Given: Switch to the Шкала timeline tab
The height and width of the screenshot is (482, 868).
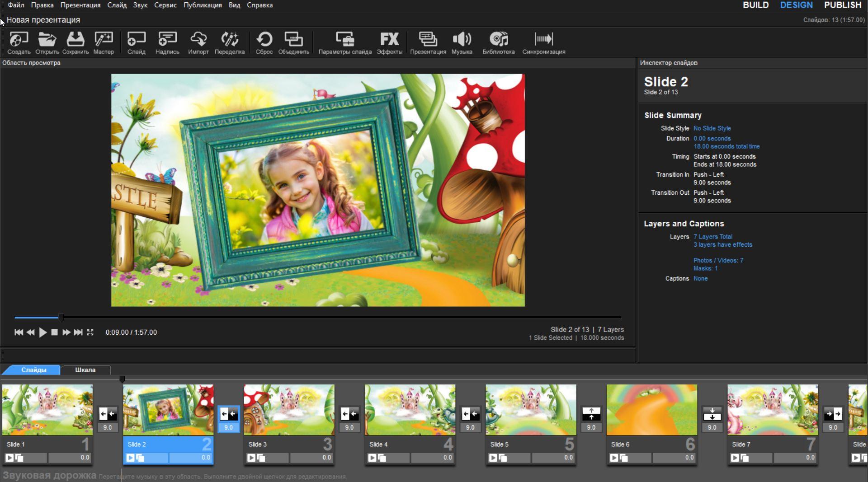Looking at the screenshot, I should click(x=85, y=370).
